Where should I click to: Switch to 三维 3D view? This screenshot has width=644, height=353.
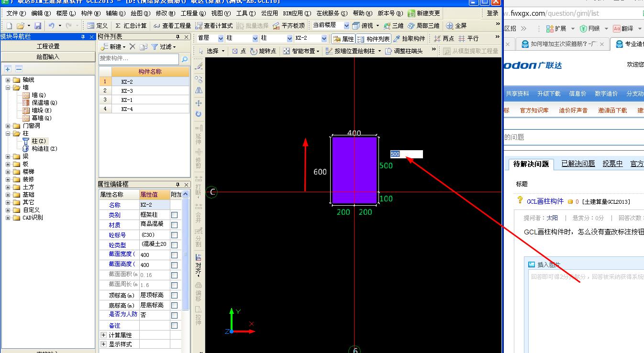click(393, 26)
